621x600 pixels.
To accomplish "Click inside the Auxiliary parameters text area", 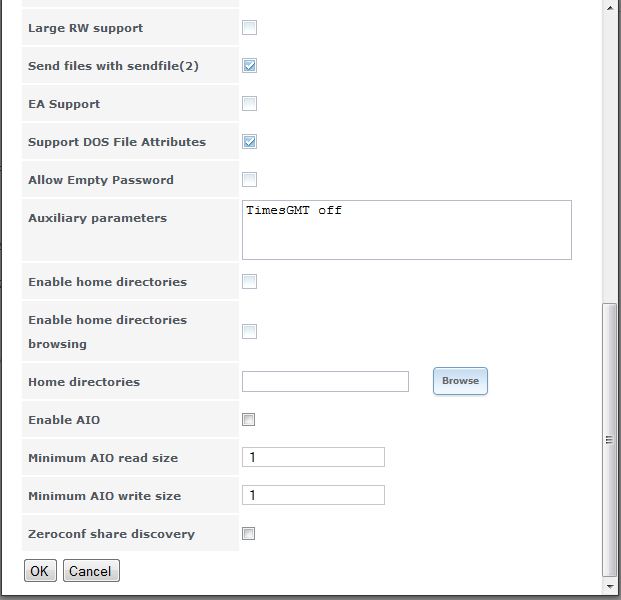I will tap(406, 230).
